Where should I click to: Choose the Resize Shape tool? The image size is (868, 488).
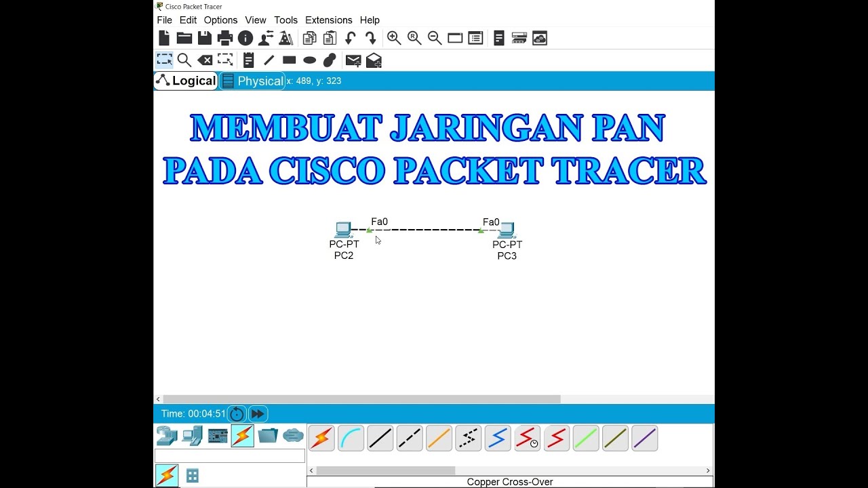pyautogui.click(x=225, y=60)
